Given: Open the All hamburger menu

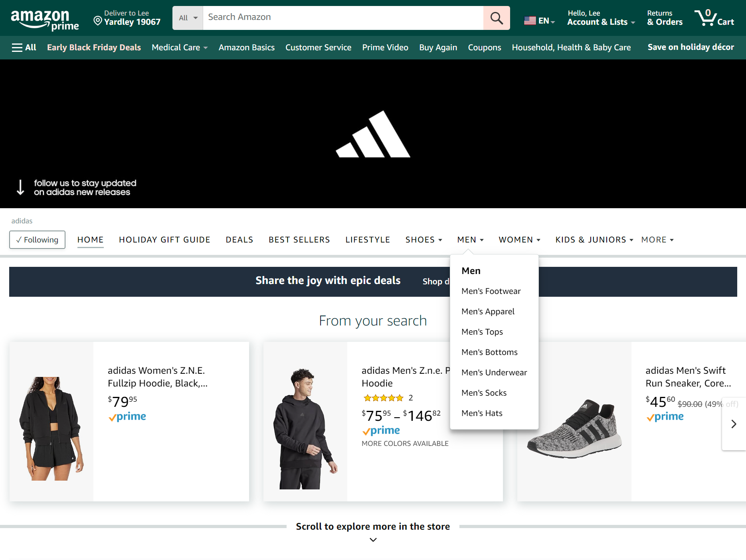Looking at the screenshot, I should point(24,47).
